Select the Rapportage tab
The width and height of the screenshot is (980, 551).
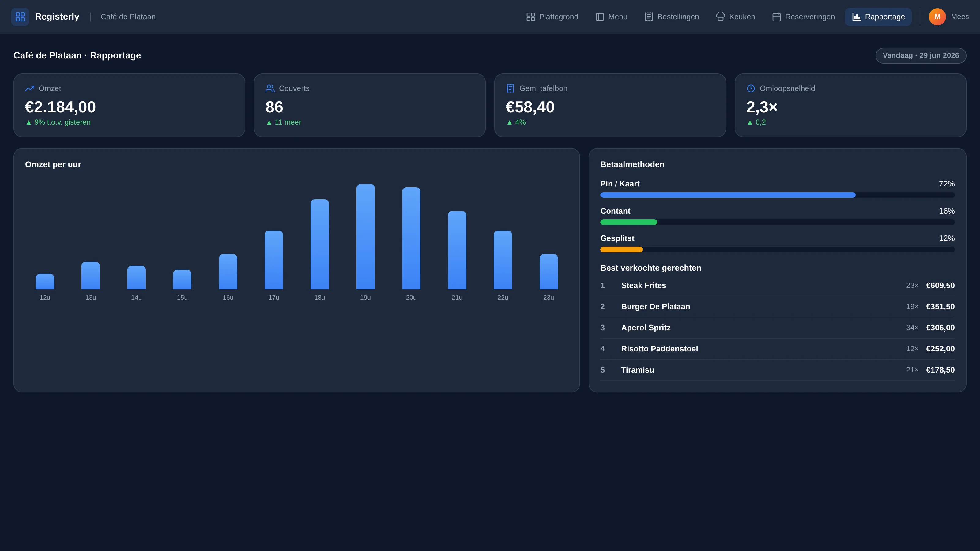878,17
